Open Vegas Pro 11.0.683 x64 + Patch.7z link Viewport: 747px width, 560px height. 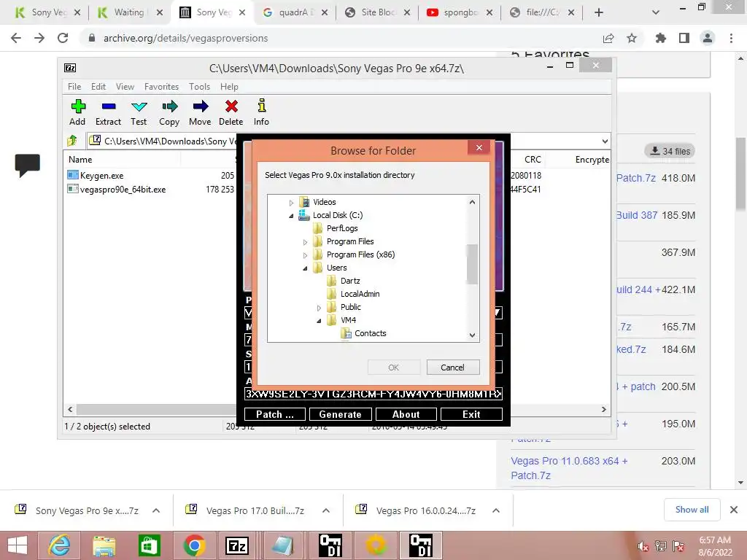pos(569,468)
